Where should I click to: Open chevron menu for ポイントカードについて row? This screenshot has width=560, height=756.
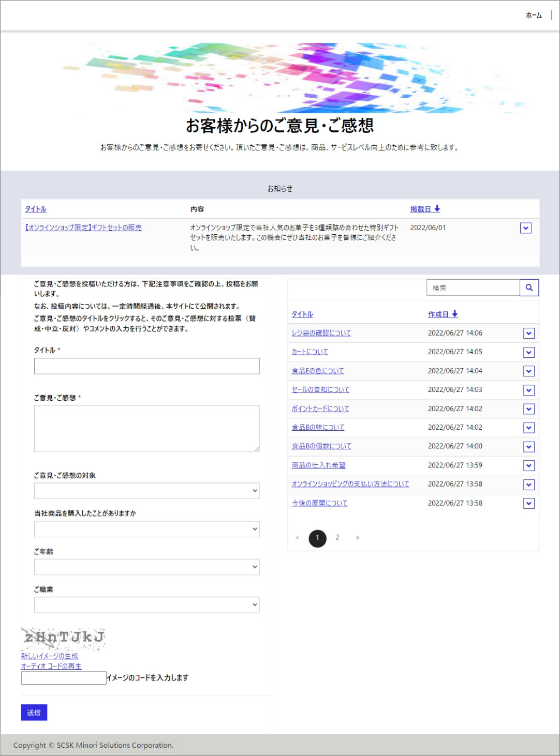pyautogui.click(x=528, y=409)
